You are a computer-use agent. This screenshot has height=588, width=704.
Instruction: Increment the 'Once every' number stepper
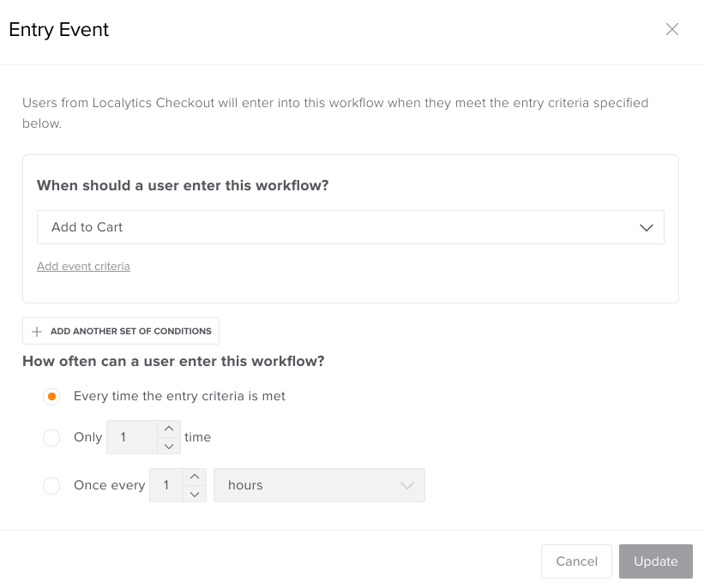(195, 477)
